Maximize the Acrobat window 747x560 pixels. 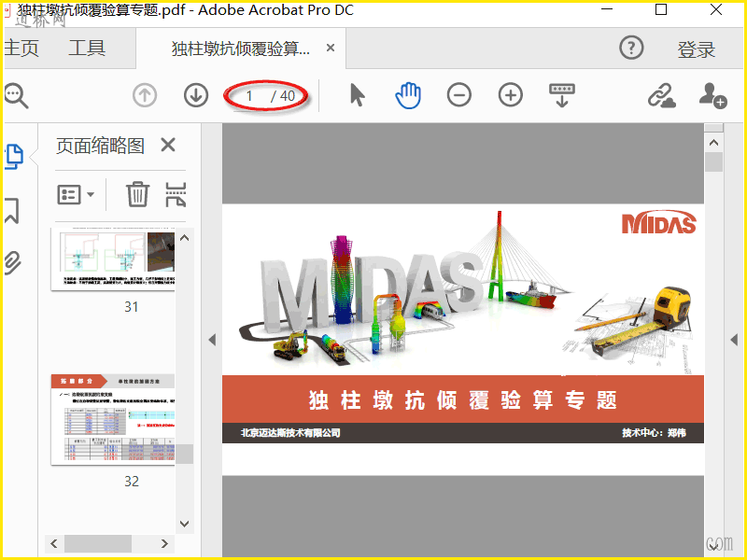click(661, 9)
